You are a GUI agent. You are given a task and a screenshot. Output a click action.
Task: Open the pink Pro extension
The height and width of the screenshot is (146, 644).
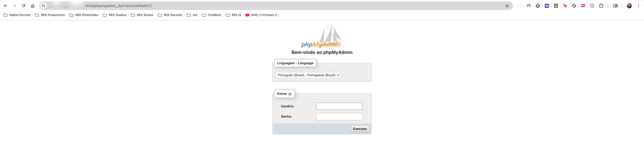[x=583, y=6]
